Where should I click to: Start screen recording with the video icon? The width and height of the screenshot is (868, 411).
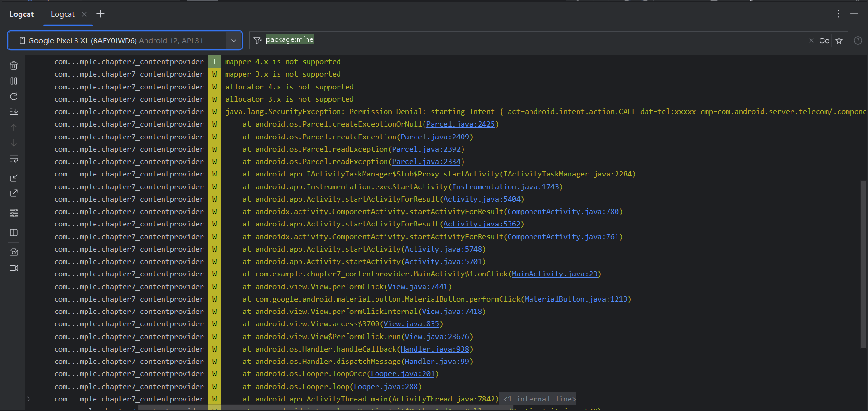tap(14, 268)
